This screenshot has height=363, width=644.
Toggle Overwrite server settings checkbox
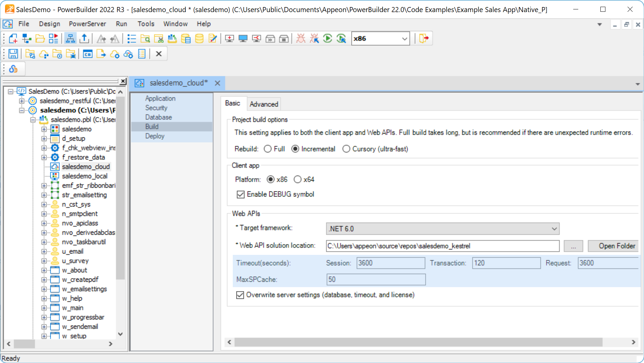[x=240, y=295]
